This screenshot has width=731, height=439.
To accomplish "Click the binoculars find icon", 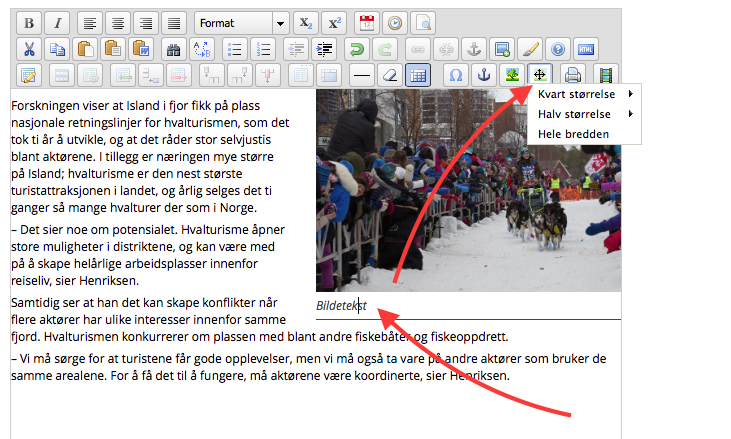I will coord(174,48).
